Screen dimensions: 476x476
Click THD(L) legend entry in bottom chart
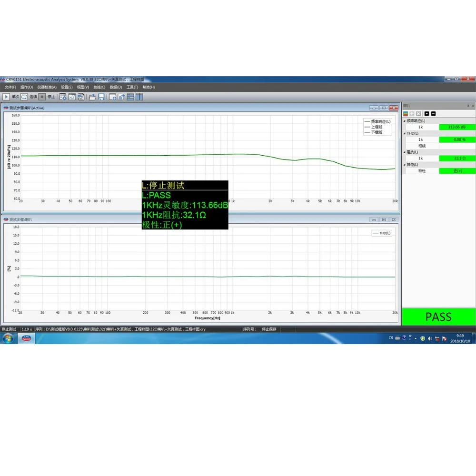click(382, 233)
